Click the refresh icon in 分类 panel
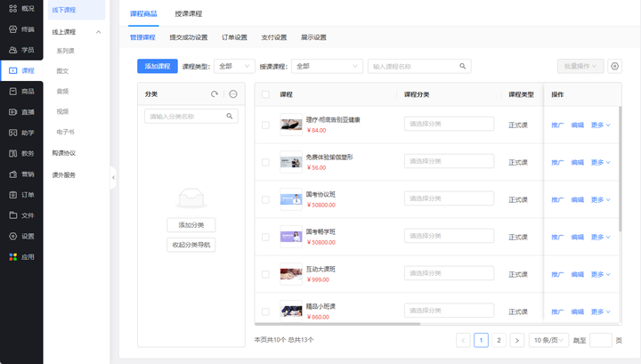Screen dimensions: 641x364 [x=215, y=94]
